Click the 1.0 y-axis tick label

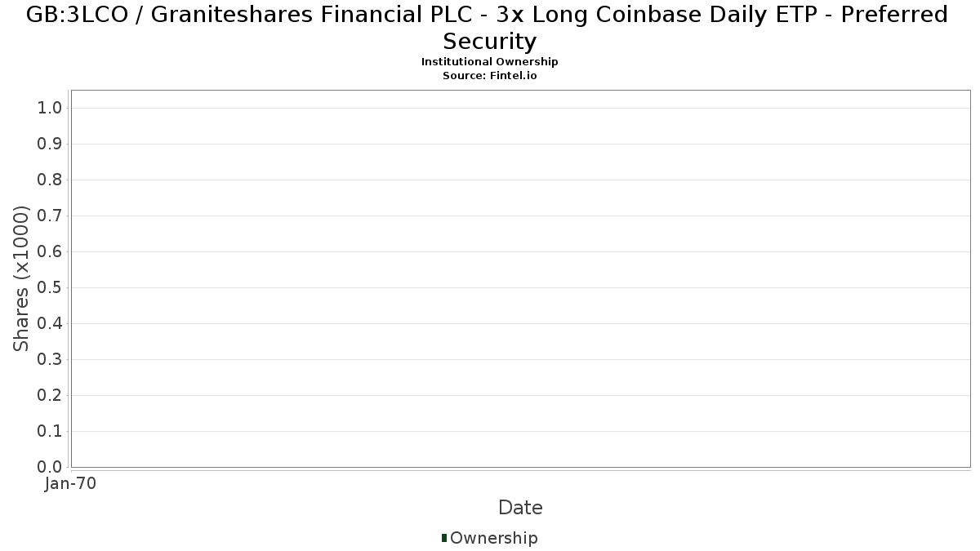(x=50, y=109)
